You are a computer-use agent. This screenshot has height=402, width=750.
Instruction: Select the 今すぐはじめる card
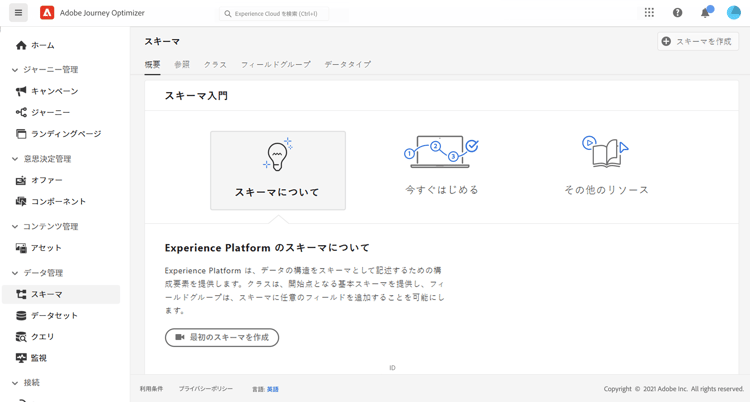click(441, 166)
